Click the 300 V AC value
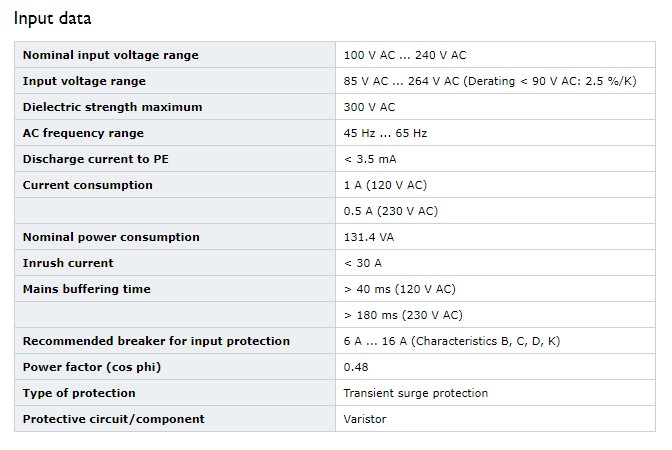 [x=369, y=107]
